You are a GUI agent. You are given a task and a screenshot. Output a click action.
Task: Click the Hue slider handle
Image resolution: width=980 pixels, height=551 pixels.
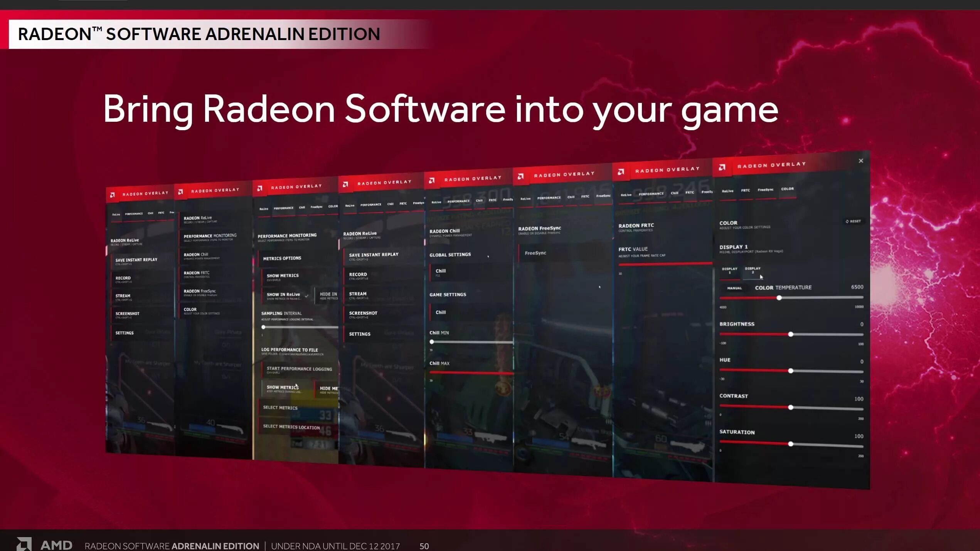click(791, 371)
